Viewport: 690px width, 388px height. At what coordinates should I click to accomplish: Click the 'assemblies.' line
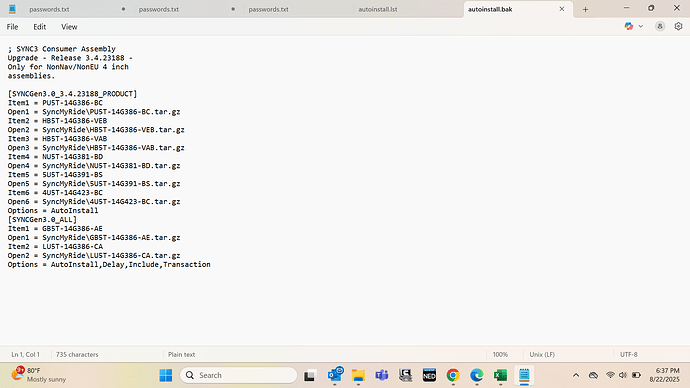pos(31,76)
